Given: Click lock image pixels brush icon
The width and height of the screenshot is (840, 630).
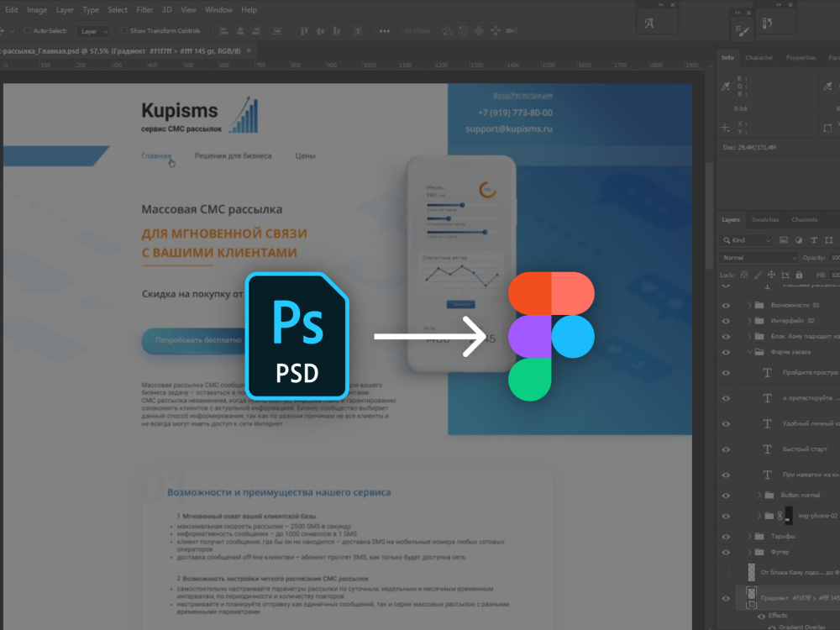Looking at the screenshot, I should pyautogui.click(x=758, y=275).
